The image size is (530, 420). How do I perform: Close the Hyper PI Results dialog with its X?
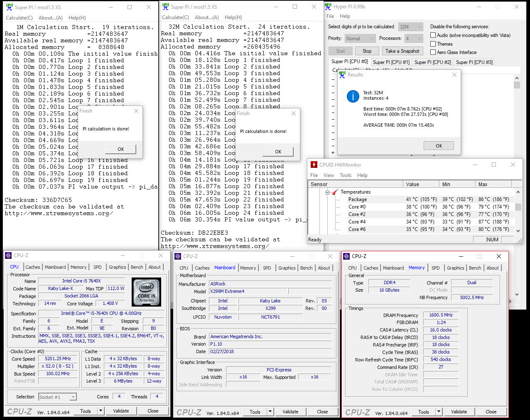(x=454, y=75)
